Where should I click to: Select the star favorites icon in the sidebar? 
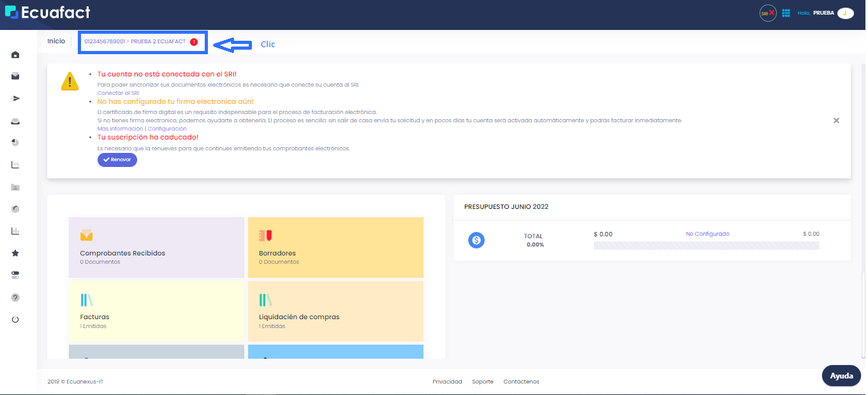point(15,253)
